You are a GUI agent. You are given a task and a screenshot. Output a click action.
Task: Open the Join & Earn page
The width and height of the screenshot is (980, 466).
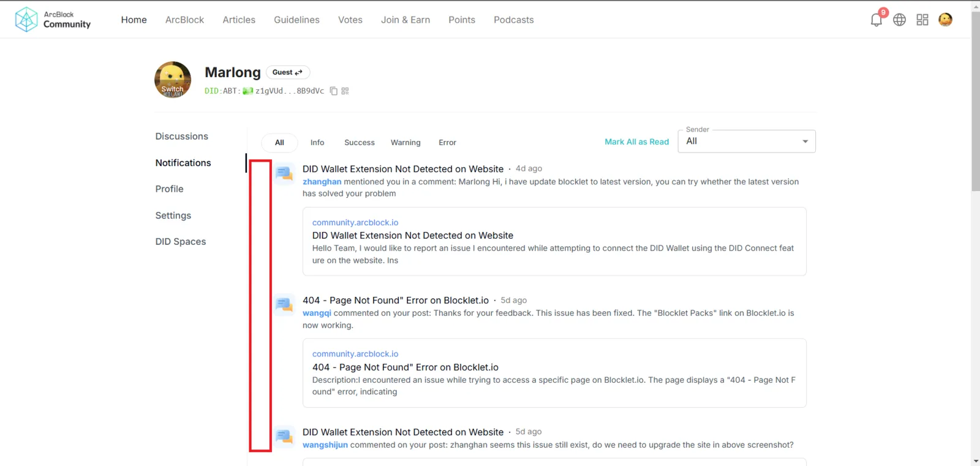click(405, 20)
